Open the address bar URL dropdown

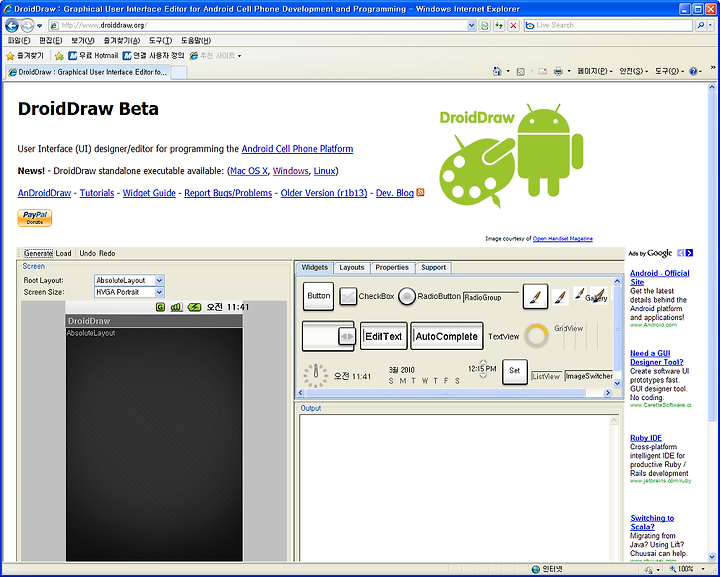[x=471, y=26]
